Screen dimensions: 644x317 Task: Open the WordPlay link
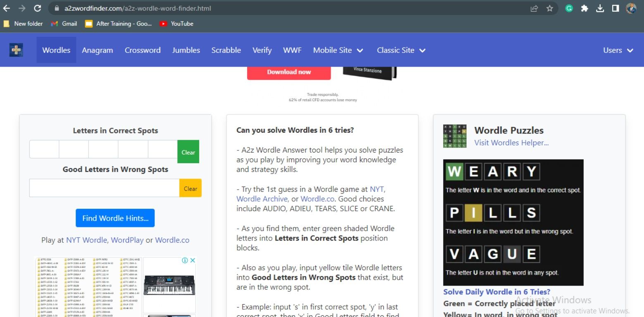[x=127, y=240]
